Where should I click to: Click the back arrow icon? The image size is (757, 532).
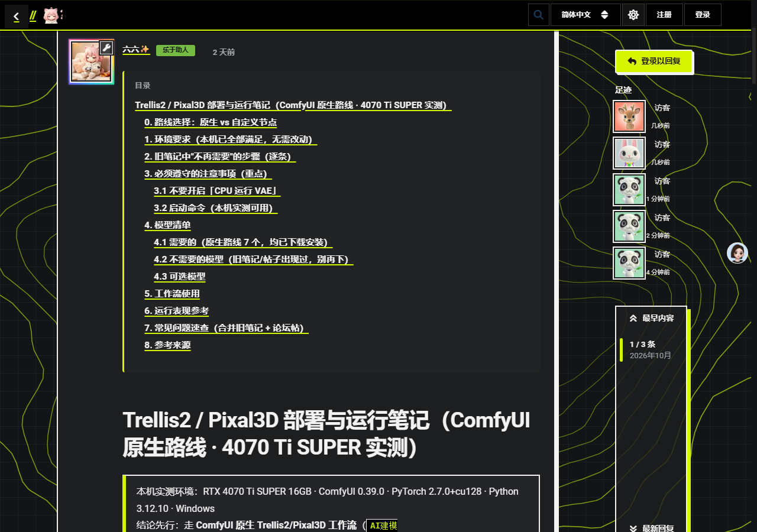[x=17, y=17]
